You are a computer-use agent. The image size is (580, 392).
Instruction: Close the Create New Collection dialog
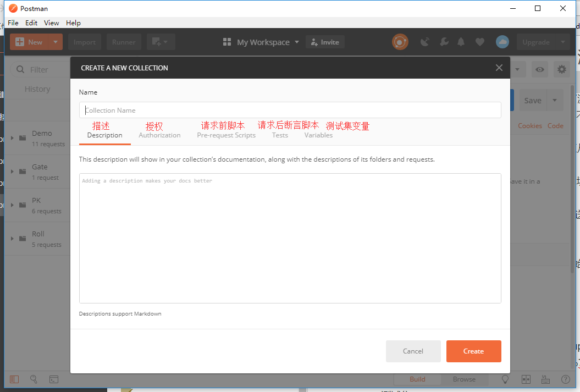coord(499,68)
